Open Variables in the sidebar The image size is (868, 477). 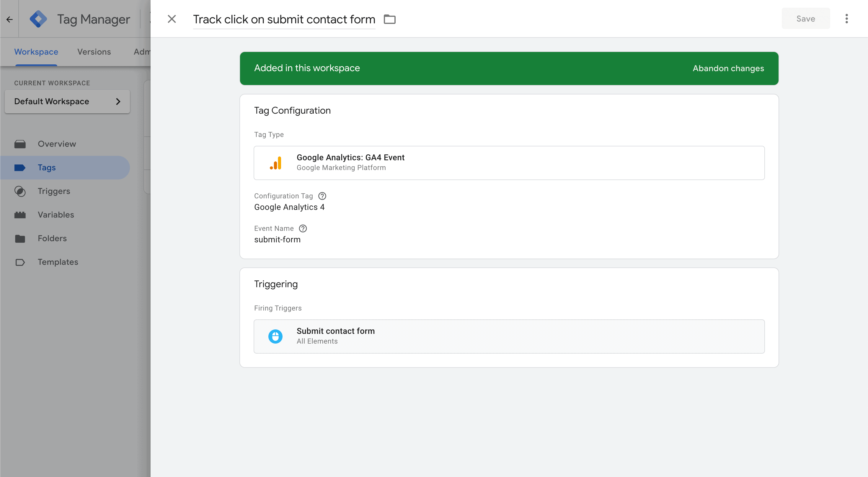coord(56,215)
